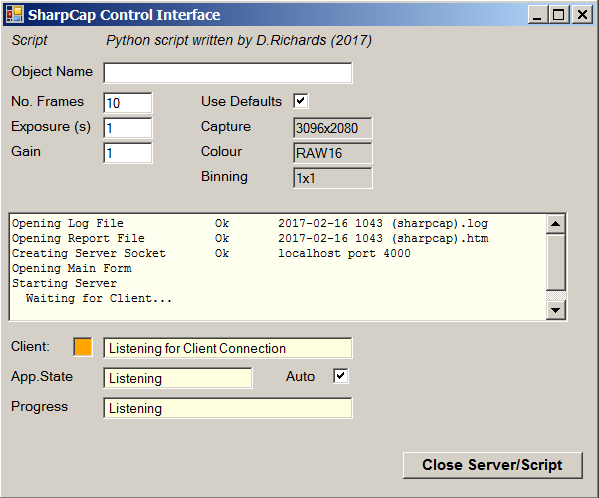Viewport: 599px width, 498px height.
Task: Click the log scrollbar down arrow
Action: tap(555, 310)
